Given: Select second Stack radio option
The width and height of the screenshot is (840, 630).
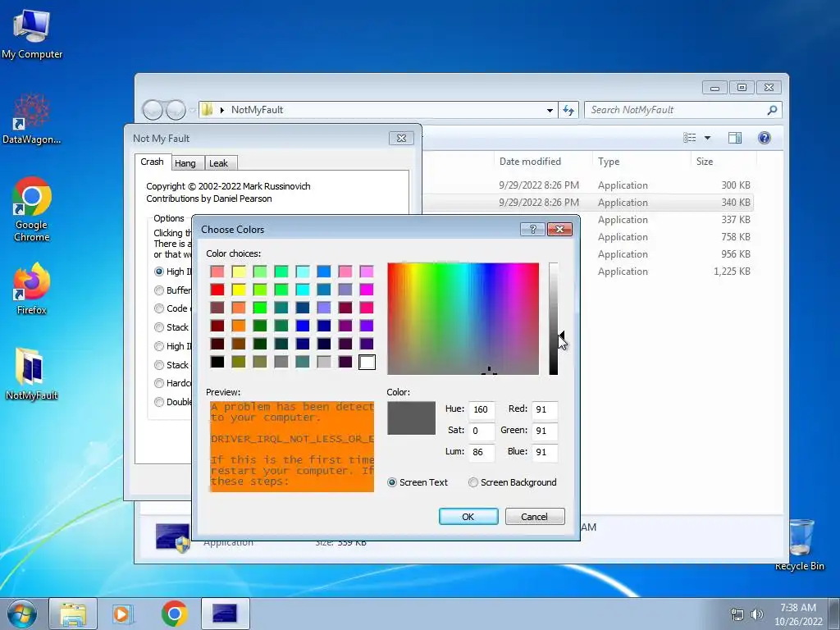Looking at the screenshot, I should click(159, 365).
